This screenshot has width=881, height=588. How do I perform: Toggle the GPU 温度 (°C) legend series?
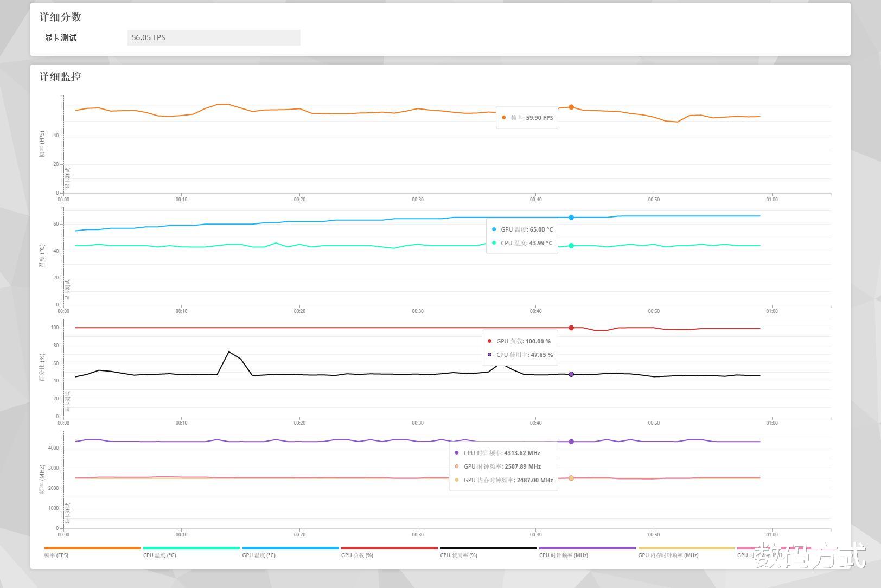tap(259, 555)
